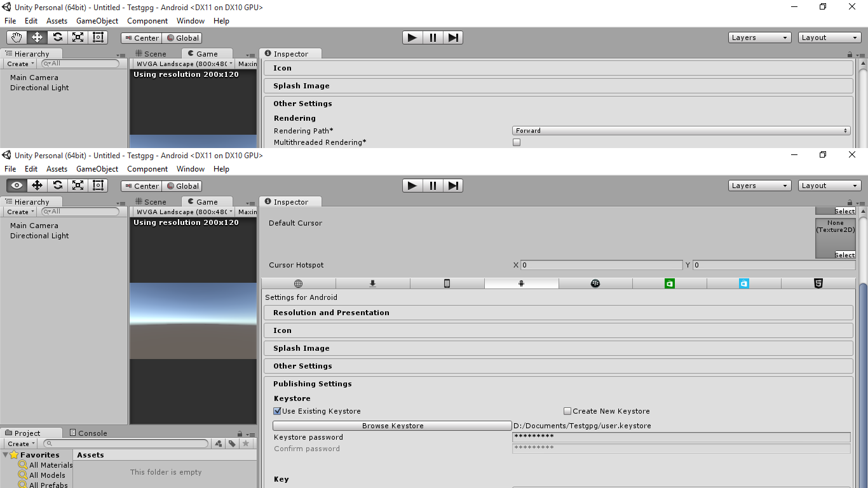Select the Hand tool in the top window
Viewport: 868px width, 488px height.
click(x=17, y=37)
